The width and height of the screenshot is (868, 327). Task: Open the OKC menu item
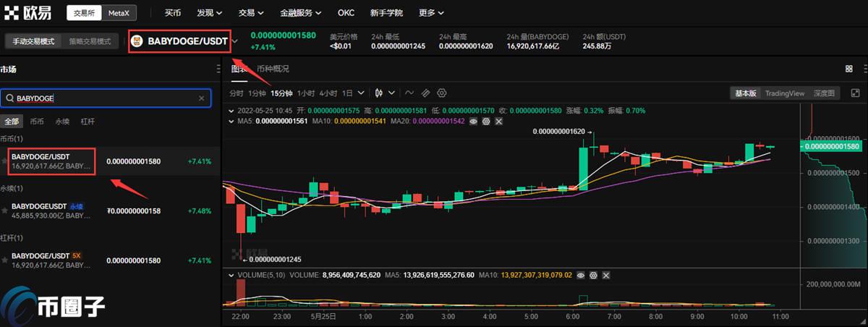[346, 13]
